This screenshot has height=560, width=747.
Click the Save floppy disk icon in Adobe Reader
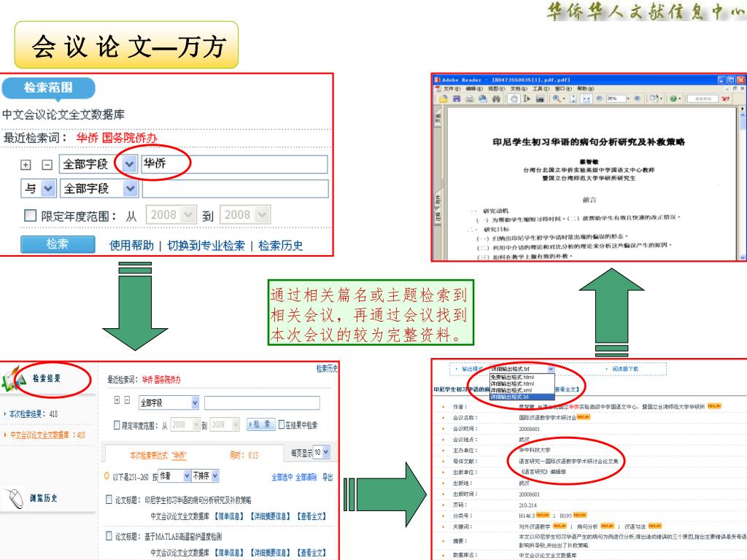pos(457,98)
